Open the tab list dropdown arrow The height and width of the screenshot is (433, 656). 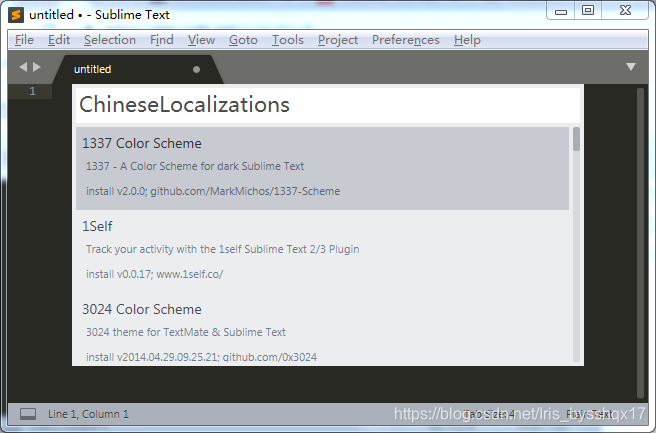click(x=631, y=67)
